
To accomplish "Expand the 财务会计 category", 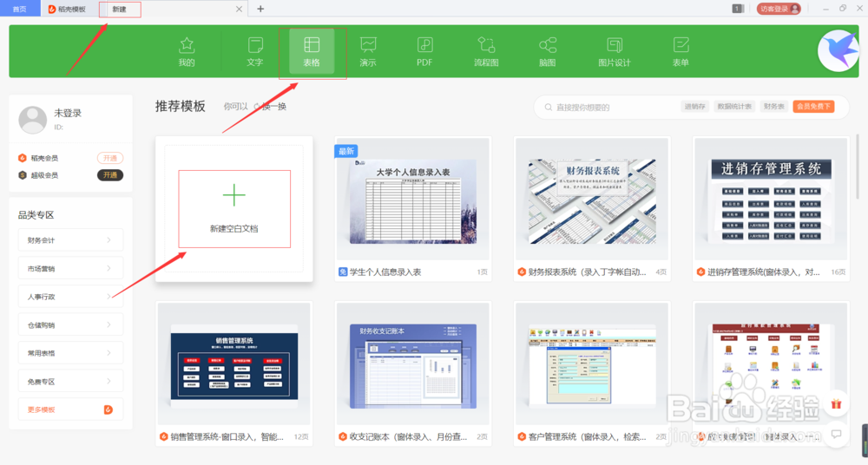I will [x=70, y=239].
